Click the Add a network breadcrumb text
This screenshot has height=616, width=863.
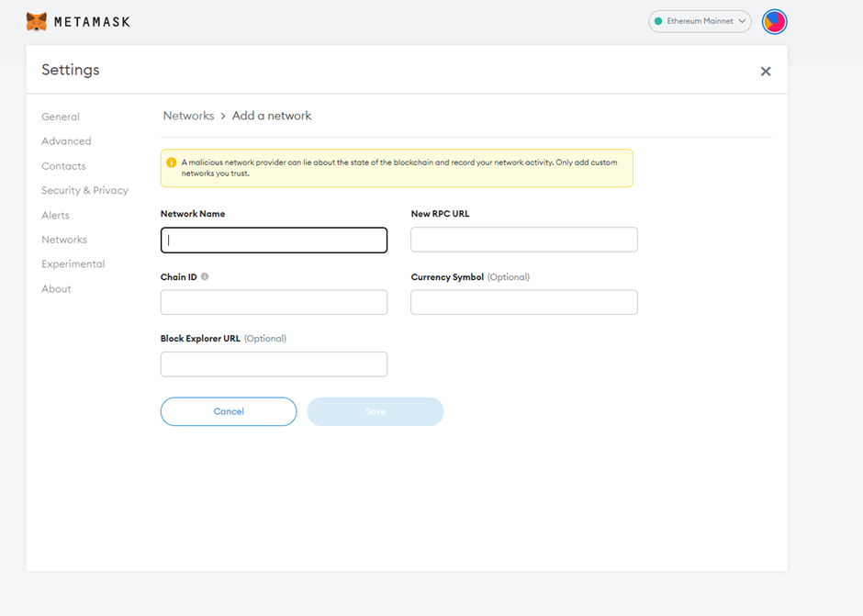pyautogui.click(x=272, y=116)
